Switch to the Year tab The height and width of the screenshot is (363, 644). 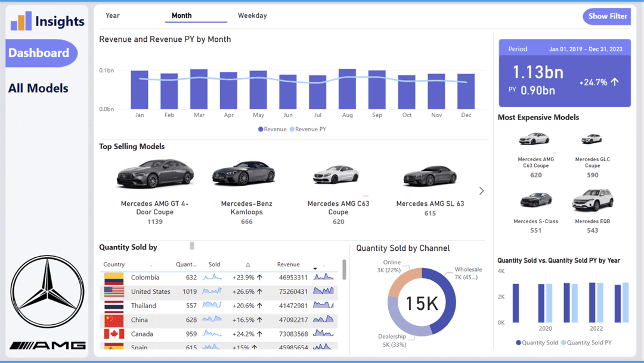coord(113,16)
